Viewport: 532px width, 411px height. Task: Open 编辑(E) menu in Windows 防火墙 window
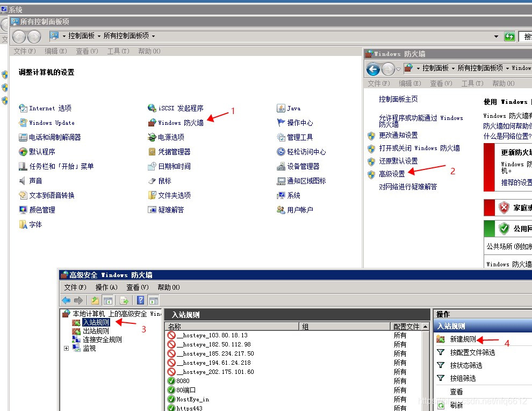point(410,83)
